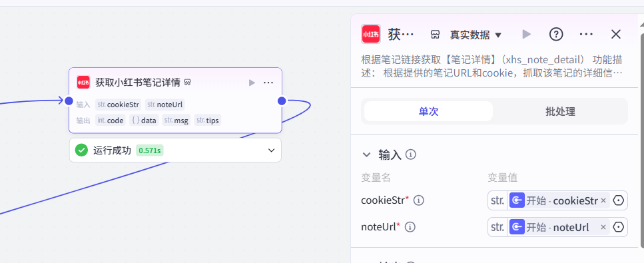
Task: Close the node configuration panel
Action: pos(615,35)
